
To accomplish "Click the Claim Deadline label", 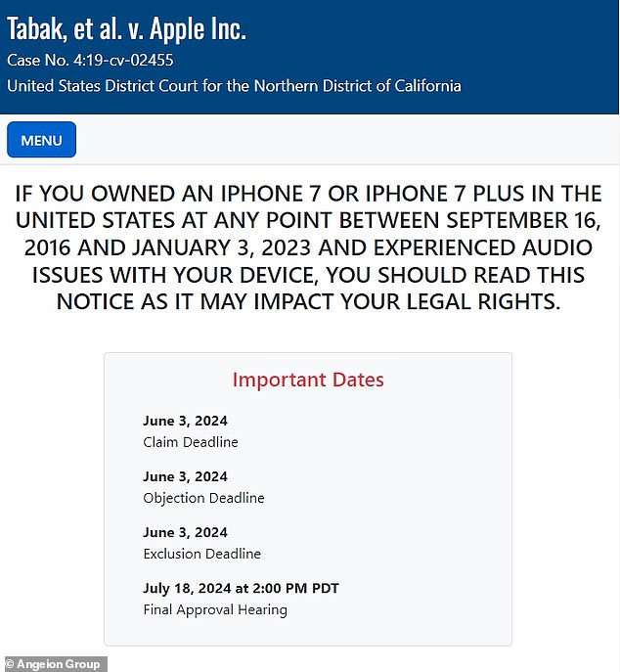I will coord(190,442).
